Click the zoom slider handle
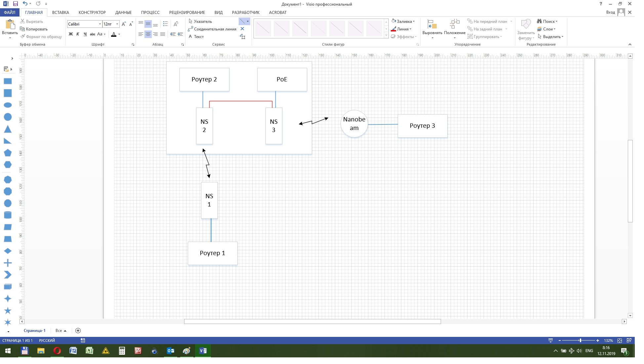Screen dimensions: 644x364 coord(580,341)
